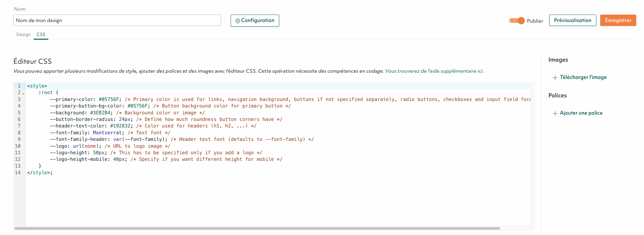Screen dimensions: 644x235
Task: Click the gear icon in the Configuration button
Action: [x=238, y=21]
